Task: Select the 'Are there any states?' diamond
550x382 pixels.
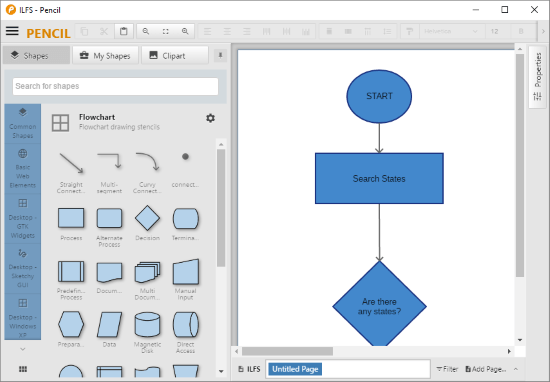Action: [x=379, y=304]
